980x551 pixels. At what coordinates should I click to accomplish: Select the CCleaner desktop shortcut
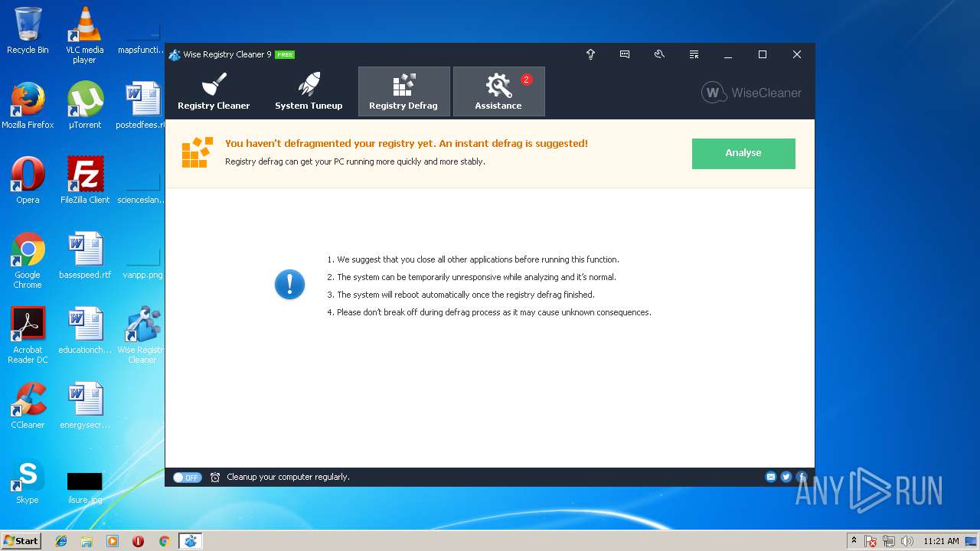(28, 406)
